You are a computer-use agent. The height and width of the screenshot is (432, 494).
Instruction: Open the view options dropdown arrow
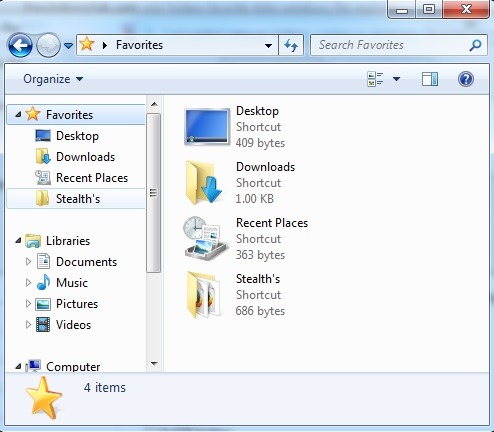pyautogui.click(x=396, y=79)
